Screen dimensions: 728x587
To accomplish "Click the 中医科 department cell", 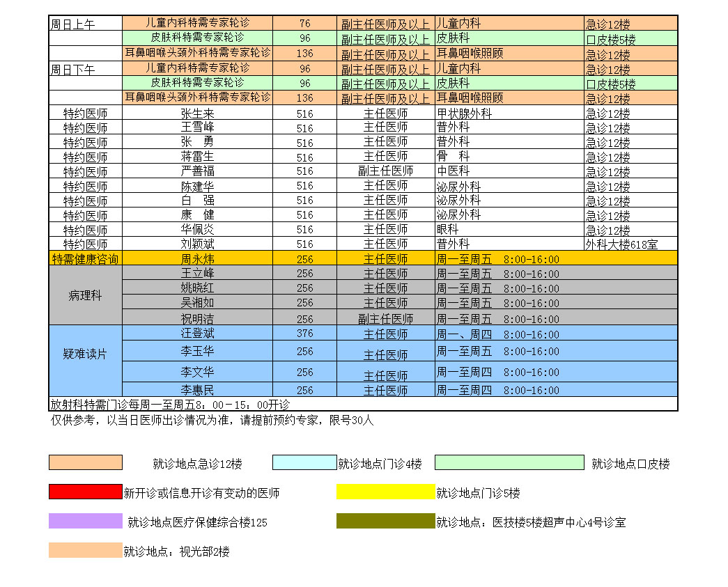I will coord(509,171).
